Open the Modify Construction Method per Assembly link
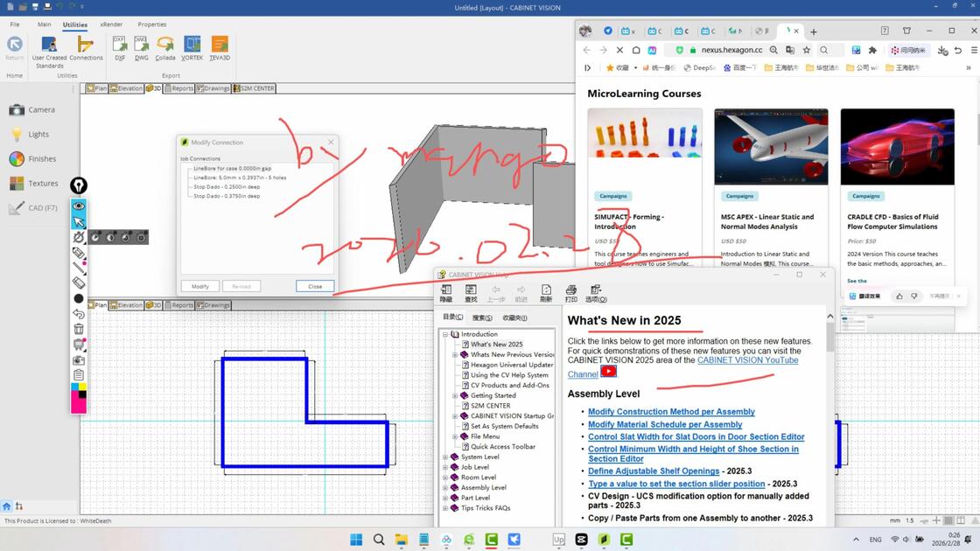The height and width of the screenshot is (551, 980). (x=671, y=412)
